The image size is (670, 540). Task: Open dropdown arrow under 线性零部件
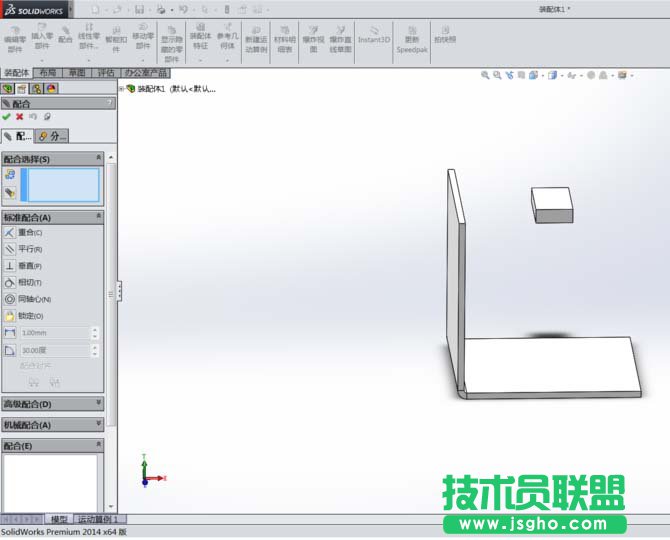click(x=89, y=60)
